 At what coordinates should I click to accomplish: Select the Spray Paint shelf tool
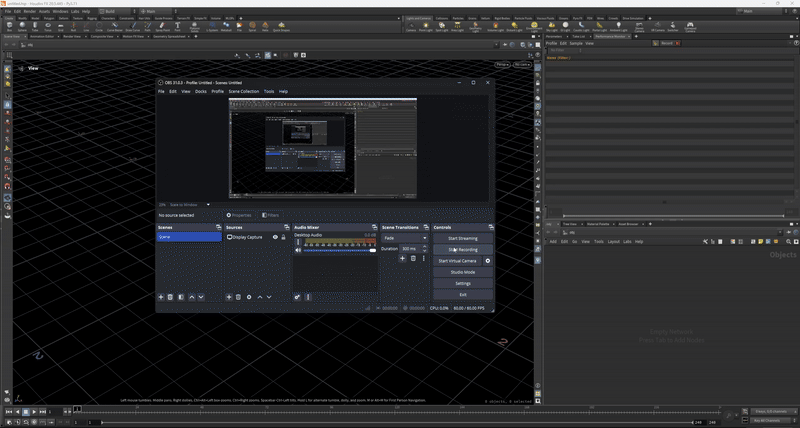point(163,26)
